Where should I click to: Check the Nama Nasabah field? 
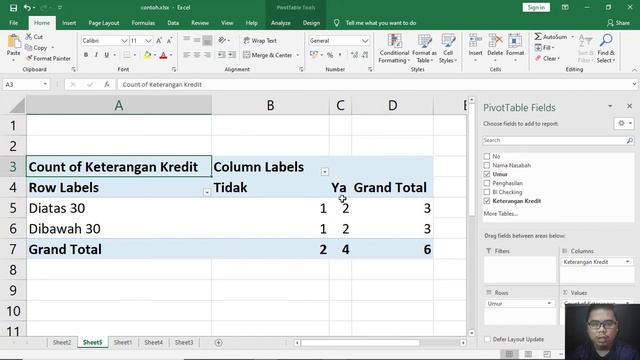coord(487,165)
